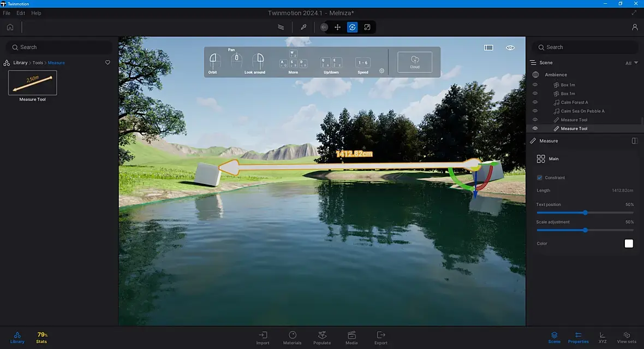Switch to the Library tab at bottom
This screenshot has height=349, width=644.
17,338
